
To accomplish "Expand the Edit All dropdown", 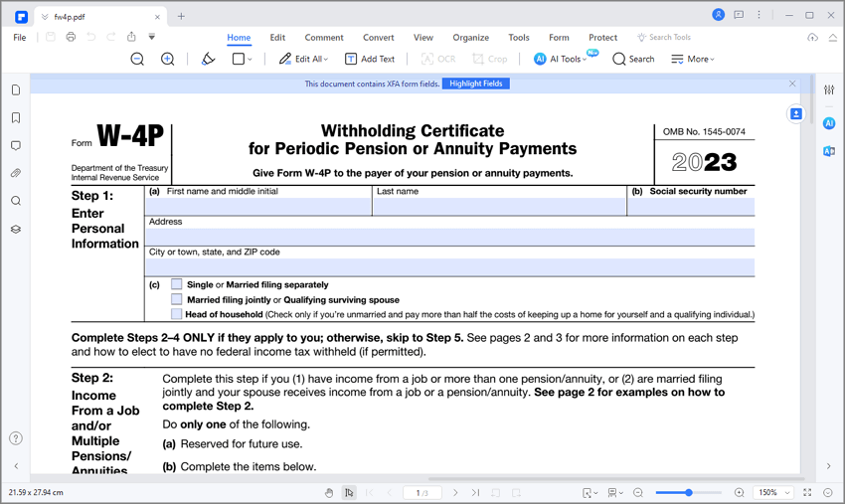I will point(303,60).
